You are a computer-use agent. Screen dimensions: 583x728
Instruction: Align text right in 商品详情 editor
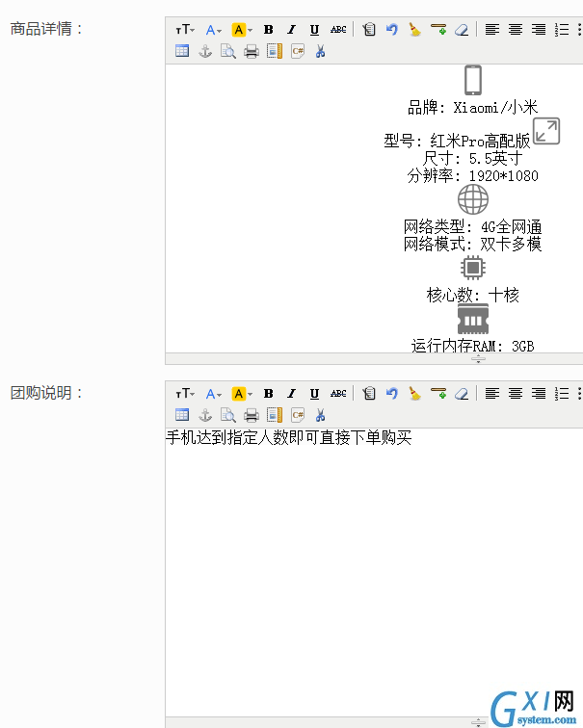[539, 30]
